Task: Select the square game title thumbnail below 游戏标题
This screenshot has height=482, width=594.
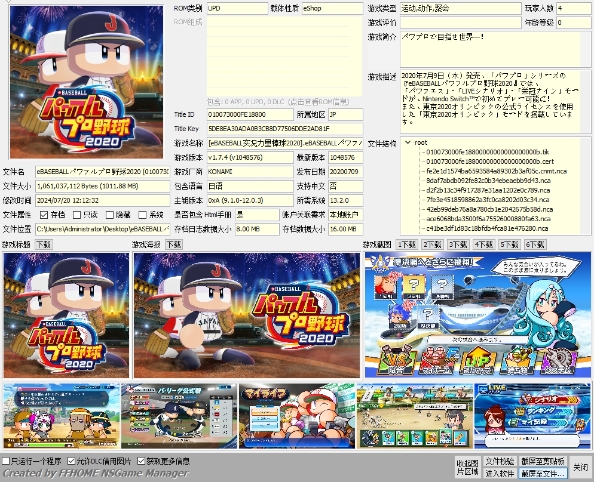Action: [x=66, y=315]
